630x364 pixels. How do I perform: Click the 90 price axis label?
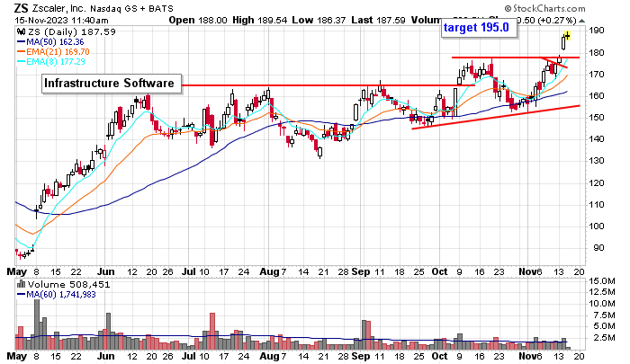click(599, 248)
